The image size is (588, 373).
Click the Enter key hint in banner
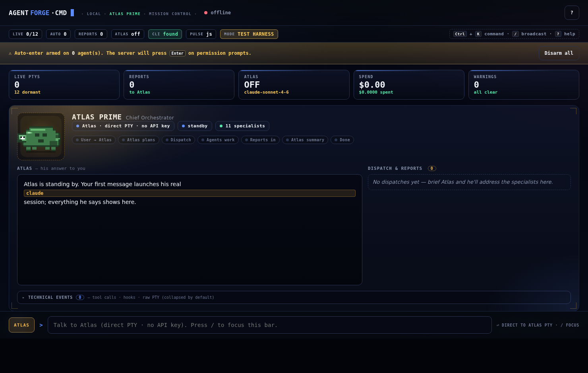point(177,53)
